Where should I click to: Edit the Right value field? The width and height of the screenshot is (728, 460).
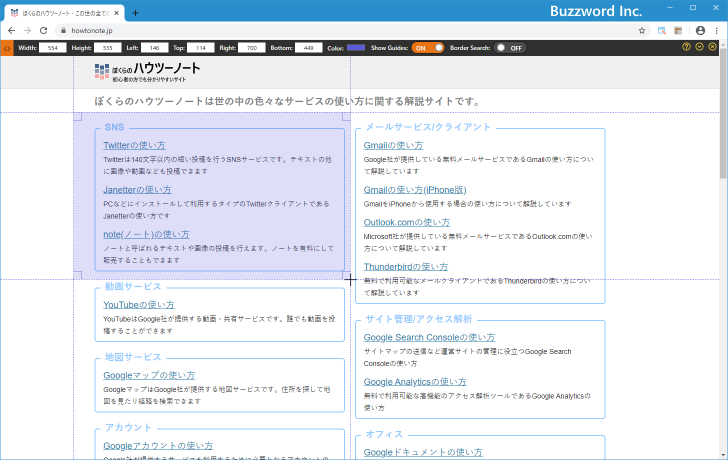pos(252,48)
